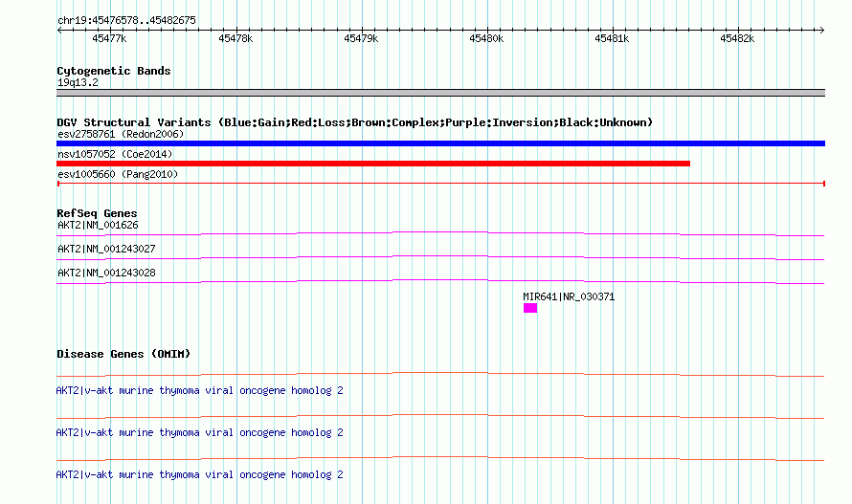
Task: Follow the first AKT2 v-akt murine thymoma link
Action: pos(199,390)
